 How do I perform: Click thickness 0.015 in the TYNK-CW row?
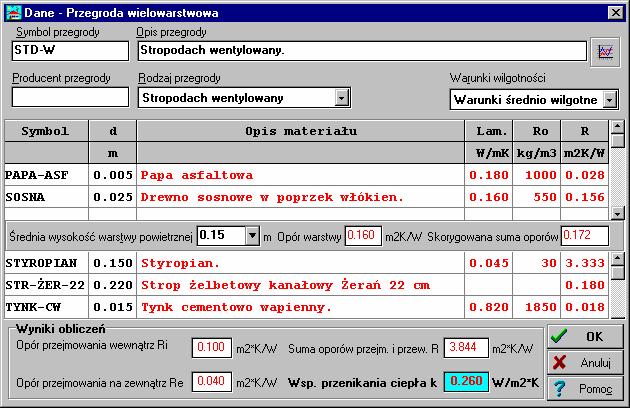(x=112, y=307)
